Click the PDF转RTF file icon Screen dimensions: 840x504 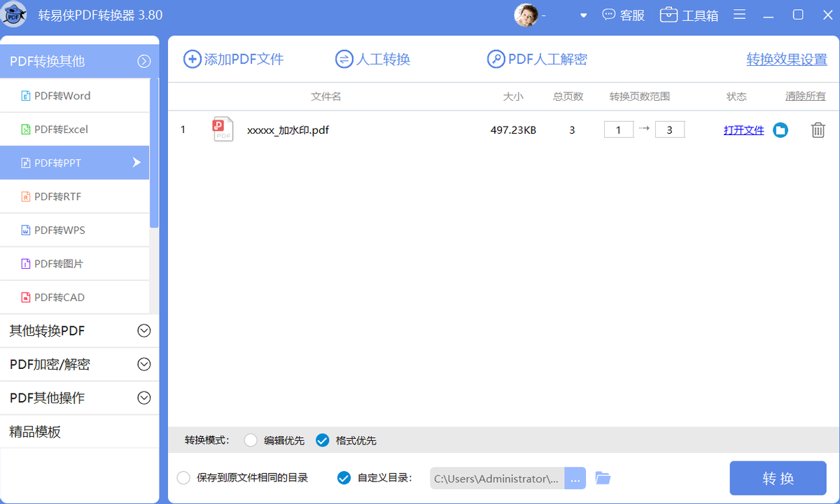(26, 197)
